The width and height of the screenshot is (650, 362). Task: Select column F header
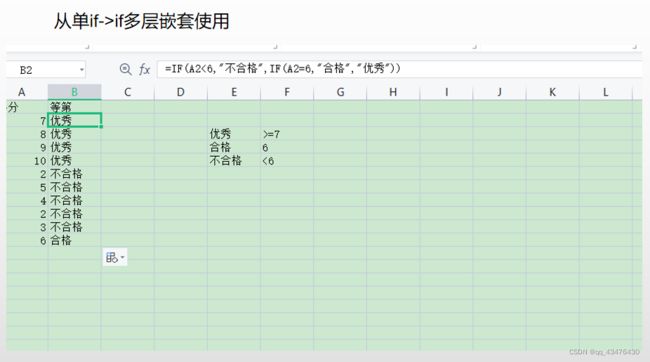point(287,92)
